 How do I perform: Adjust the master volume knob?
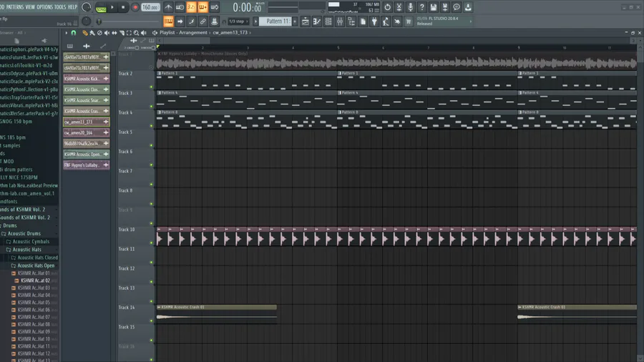click(87, 7)
